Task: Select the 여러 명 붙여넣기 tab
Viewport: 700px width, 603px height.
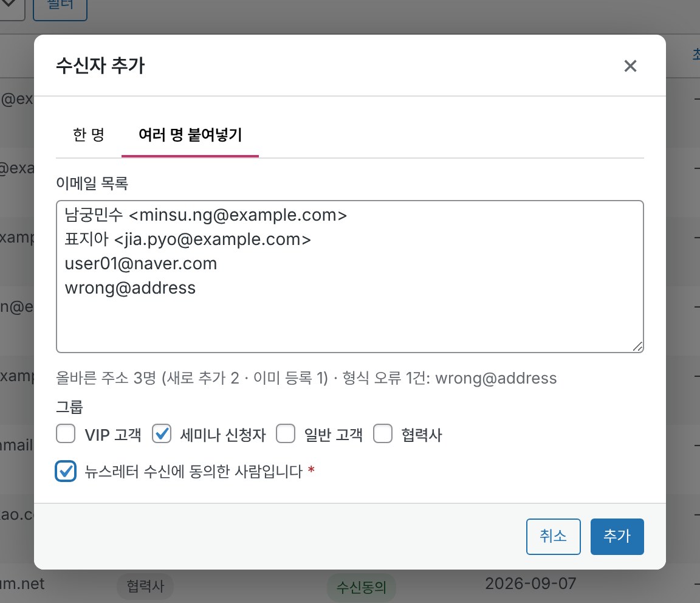Action: pyautogui.click(x=190, y=134)
